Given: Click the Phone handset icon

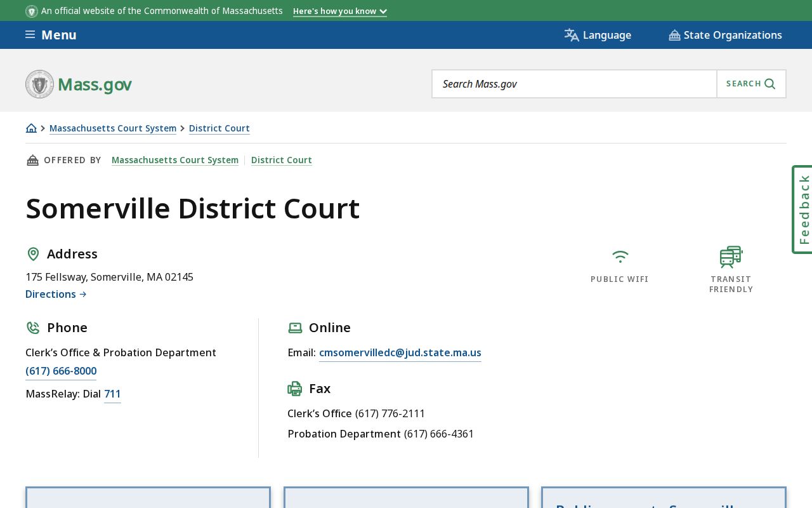Looking at the screenshot, I should pos(33,328).
